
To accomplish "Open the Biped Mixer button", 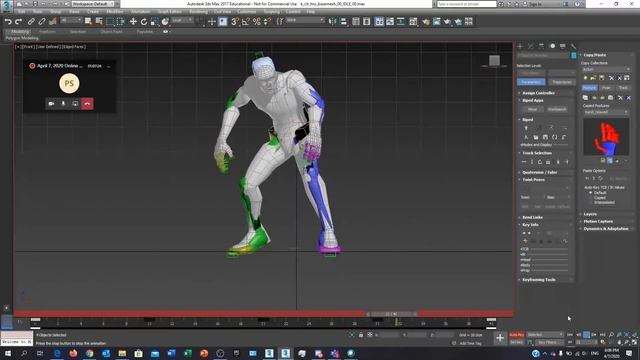I will pyautogui.click(x=533, y=109).
